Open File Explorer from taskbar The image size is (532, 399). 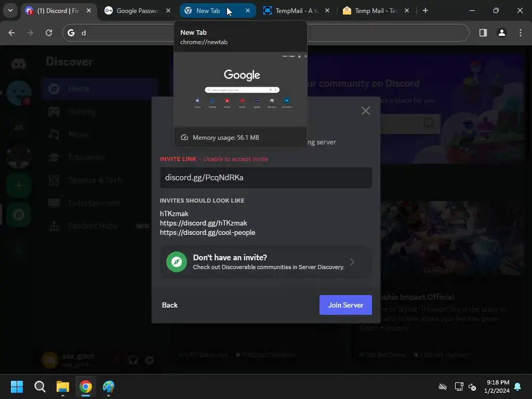point(63,387)
